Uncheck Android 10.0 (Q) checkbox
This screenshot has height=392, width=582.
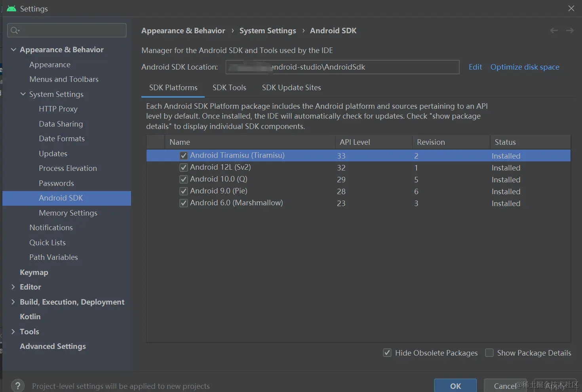[x=183, y=179]
